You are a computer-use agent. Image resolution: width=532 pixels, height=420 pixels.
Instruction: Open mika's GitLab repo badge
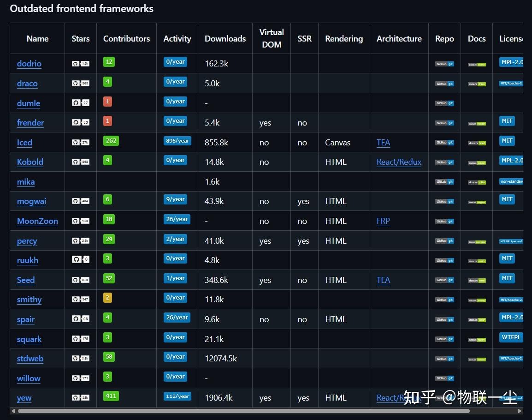click(444, 182)
